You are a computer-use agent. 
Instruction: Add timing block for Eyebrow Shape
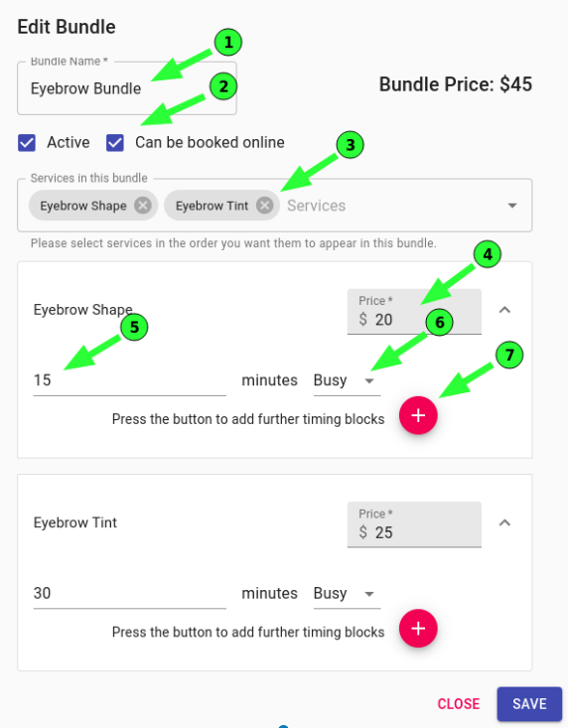418,415
